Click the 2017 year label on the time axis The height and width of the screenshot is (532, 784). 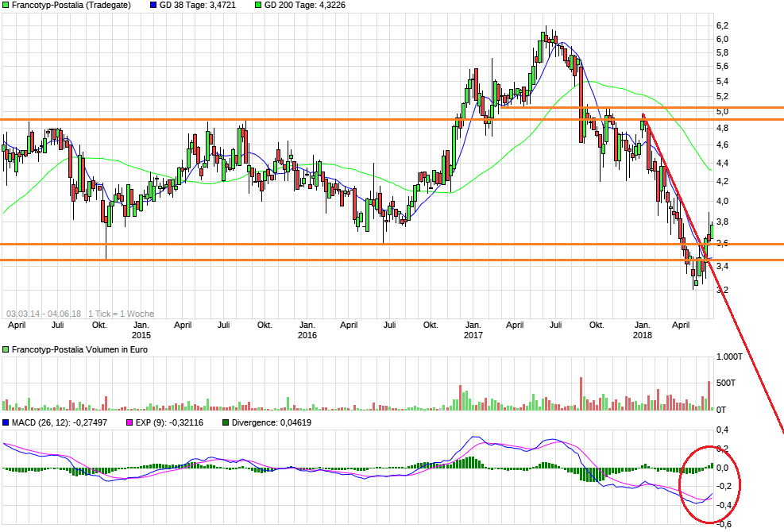pyautogui.click(x=473, y=335)
